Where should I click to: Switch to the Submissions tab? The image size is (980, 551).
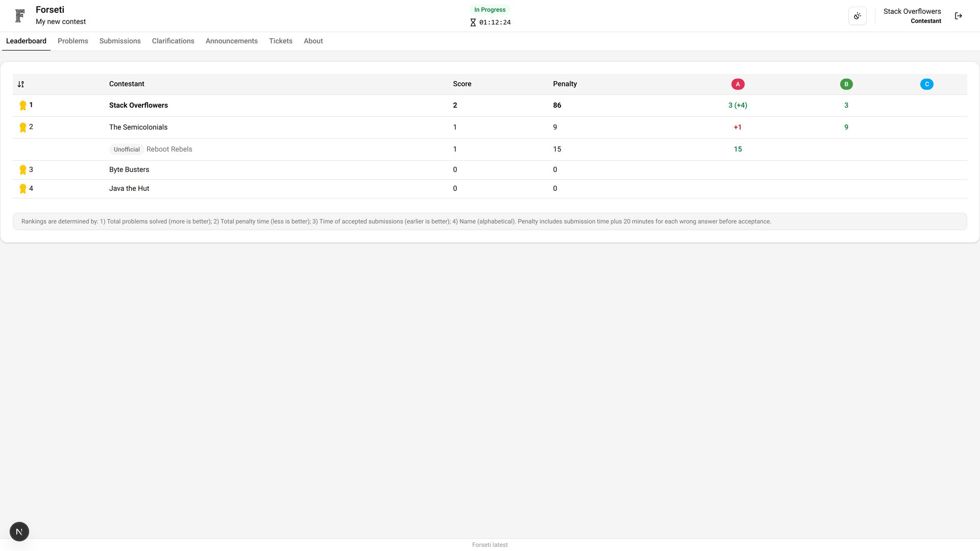click(120, 41)
